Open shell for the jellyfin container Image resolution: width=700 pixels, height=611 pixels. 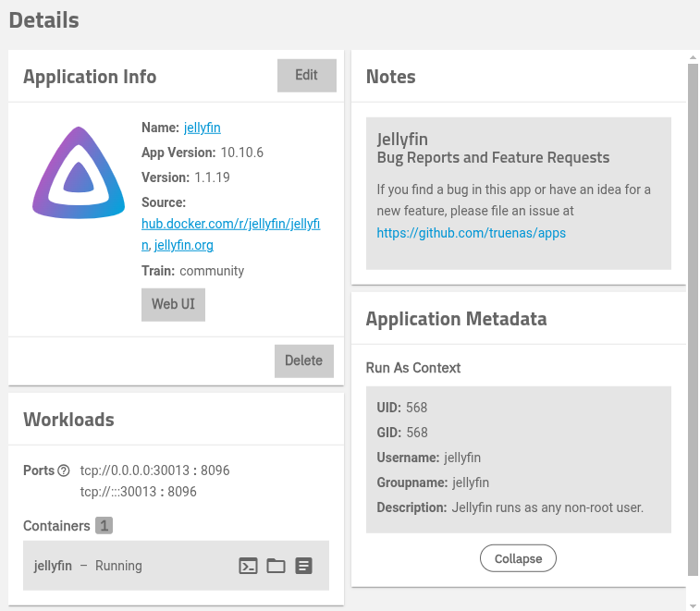248,566
